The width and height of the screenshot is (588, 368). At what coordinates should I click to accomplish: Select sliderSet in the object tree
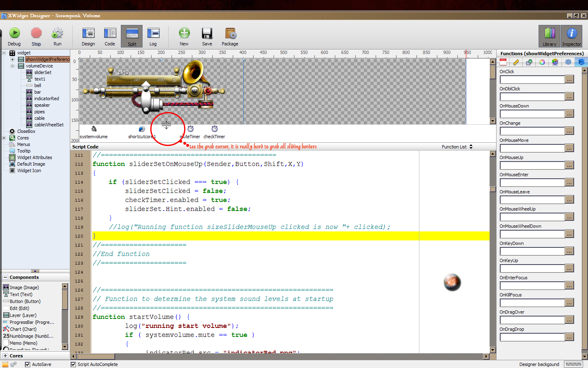[x=42, y=72]
